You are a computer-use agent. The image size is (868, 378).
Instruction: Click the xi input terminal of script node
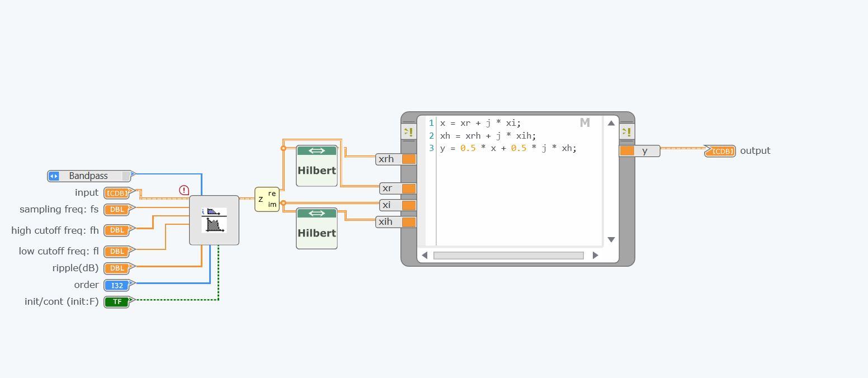click(398, 205)
